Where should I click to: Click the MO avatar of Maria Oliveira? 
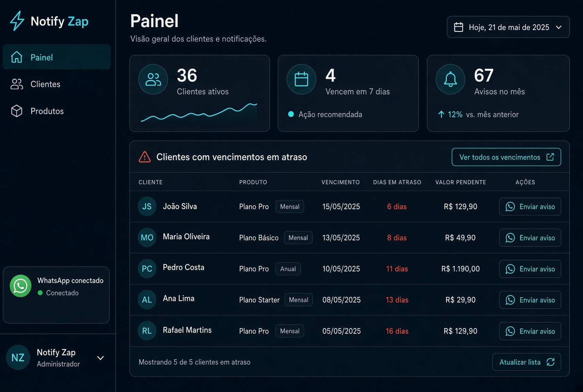point(147,238)
